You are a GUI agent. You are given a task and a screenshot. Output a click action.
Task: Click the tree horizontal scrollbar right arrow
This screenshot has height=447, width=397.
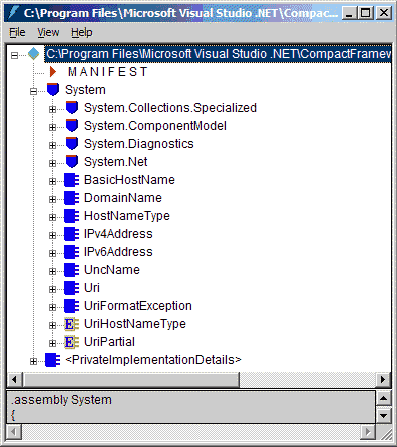383,379
